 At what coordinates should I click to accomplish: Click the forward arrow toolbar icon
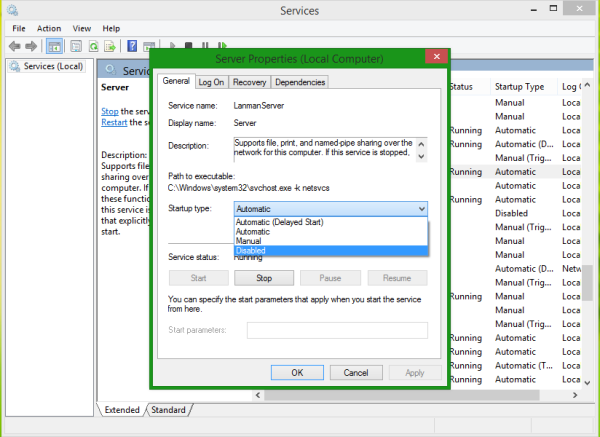(31, 46)
